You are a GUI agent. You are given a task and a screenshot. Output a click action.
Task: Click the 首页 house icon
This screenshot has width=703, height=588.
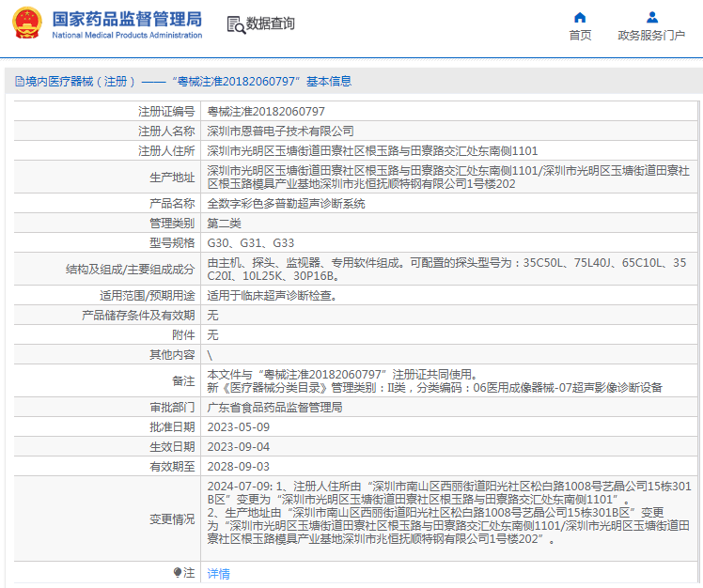point(580,17)
